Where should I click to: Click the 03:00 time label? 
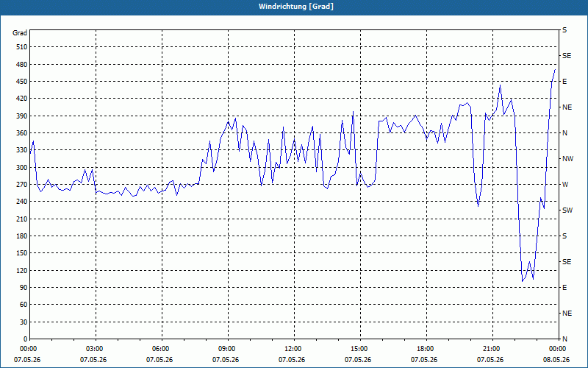point(95,349)
